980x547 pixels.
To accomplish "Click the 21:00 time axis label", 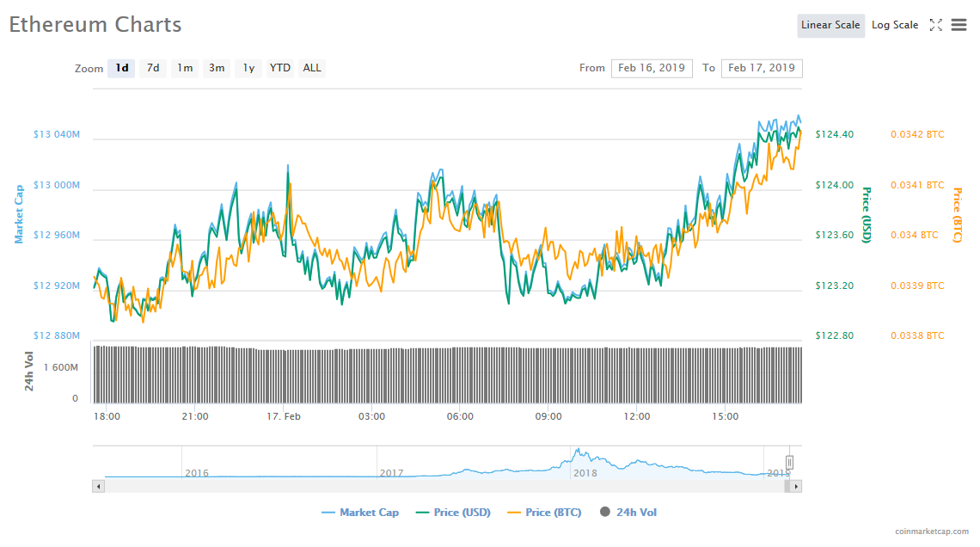I will pyautogui.click(x=195, y=416).
